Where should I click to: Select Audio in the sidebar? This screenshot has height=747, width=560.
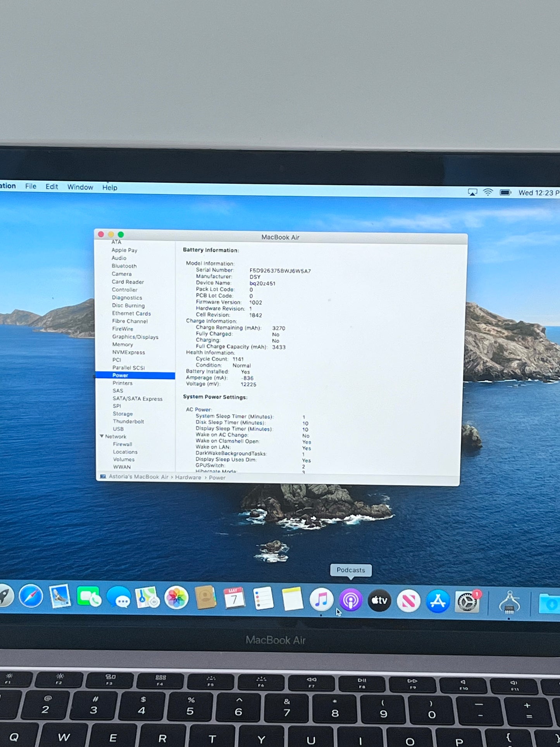(119, 258)
